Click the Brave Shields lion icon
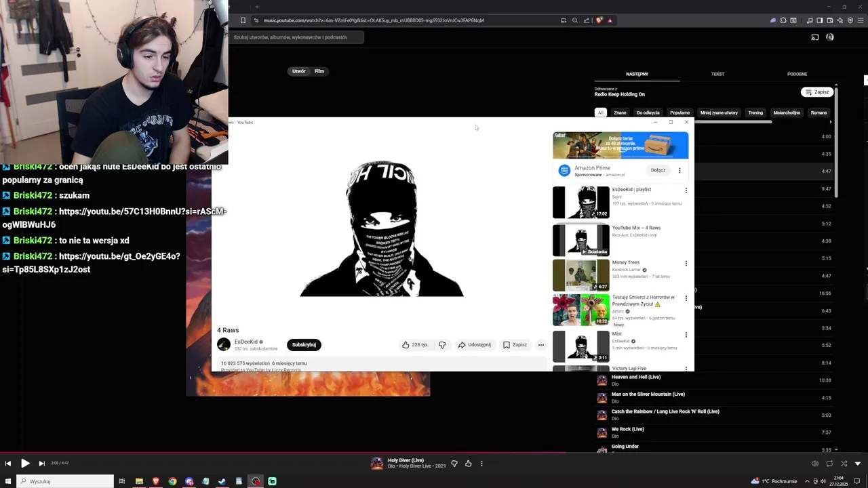Image resolution: width=868 pixels, height=488 pixels. (599, 20)
